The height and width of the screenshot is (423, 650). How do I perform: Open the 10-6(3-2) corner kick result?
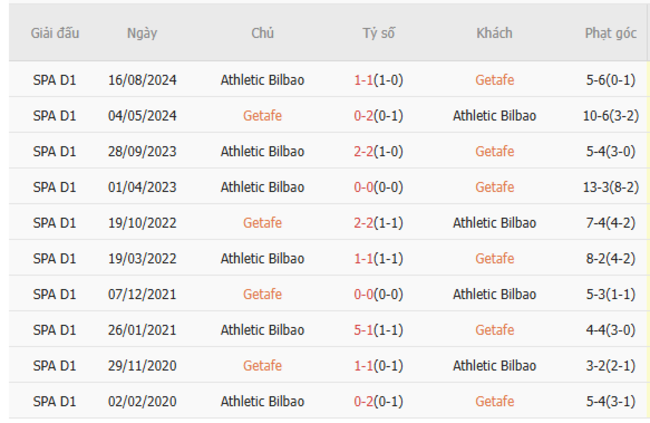pyautogui.click(x=611, y=116)
